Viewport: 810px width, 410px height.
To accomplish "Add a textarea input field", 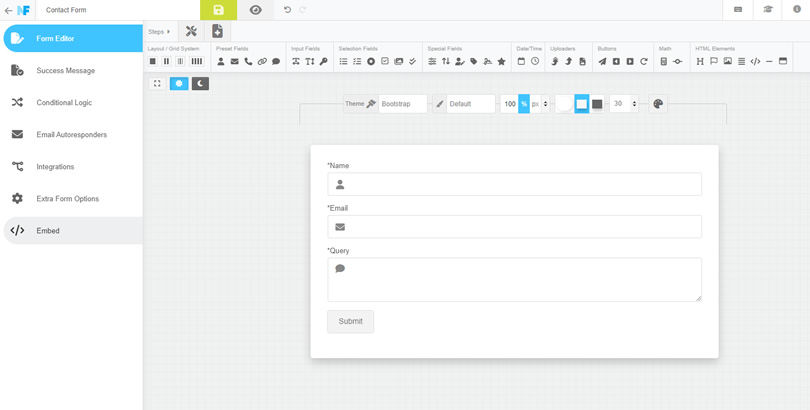I will tap(309, 61).
